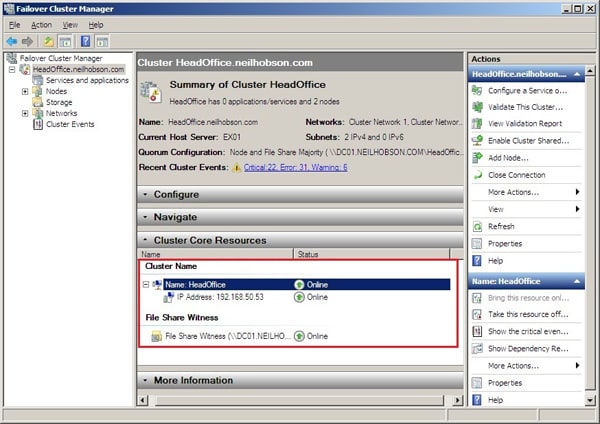600x424 pixels.
Task: Click Bring this resource online action
Action: [528, 298]
